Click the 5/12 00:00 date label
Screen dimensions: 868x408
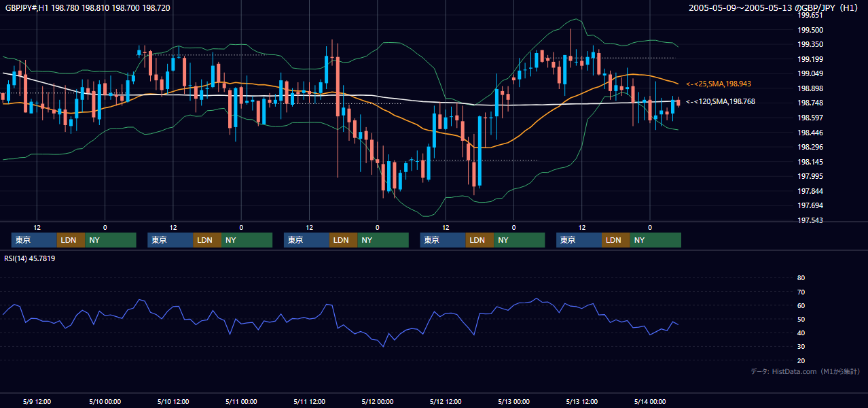[378, 401]
